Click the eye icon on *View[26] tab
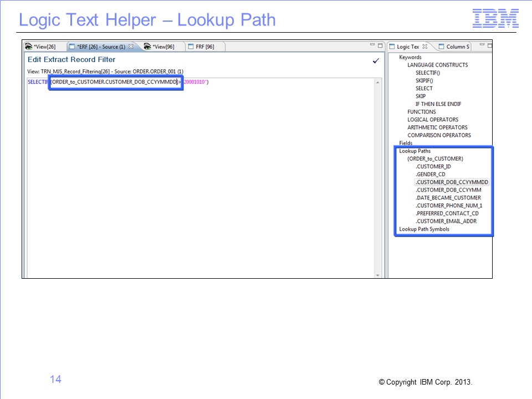 tap(28, 47)
